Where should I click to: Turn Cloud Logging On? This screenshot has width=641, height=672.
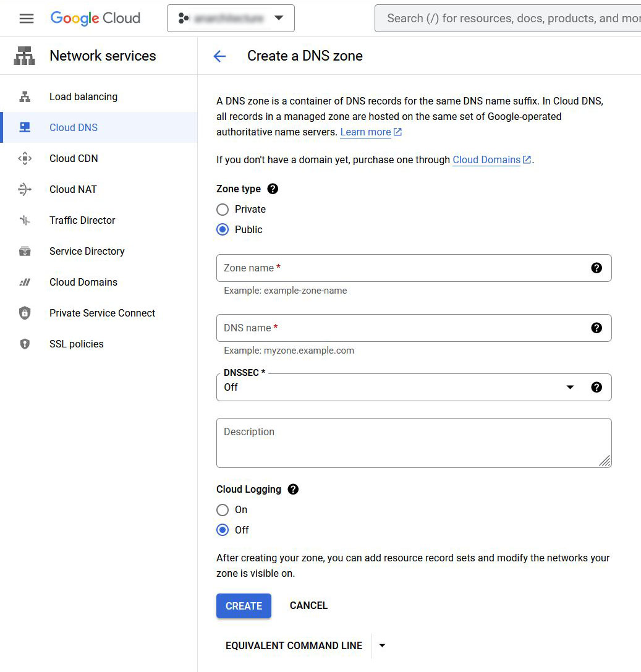[223, 510]
